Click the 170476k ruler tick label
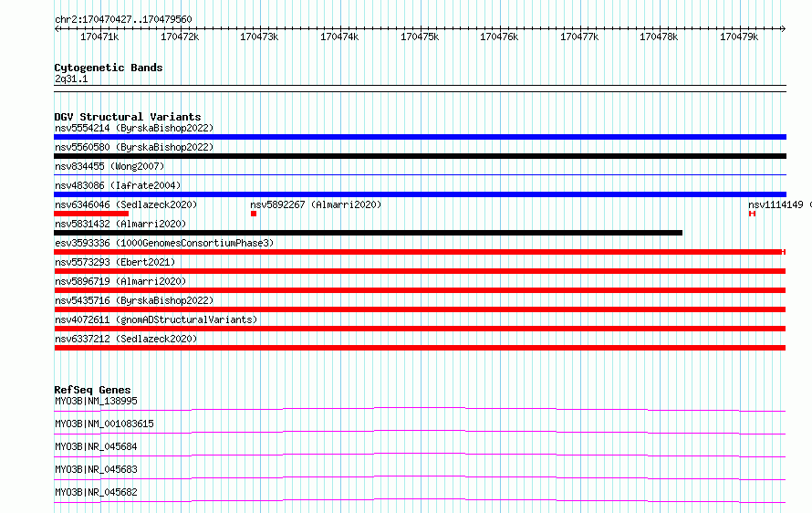Viewport: 812px width, 513px height. pos(499,37)
